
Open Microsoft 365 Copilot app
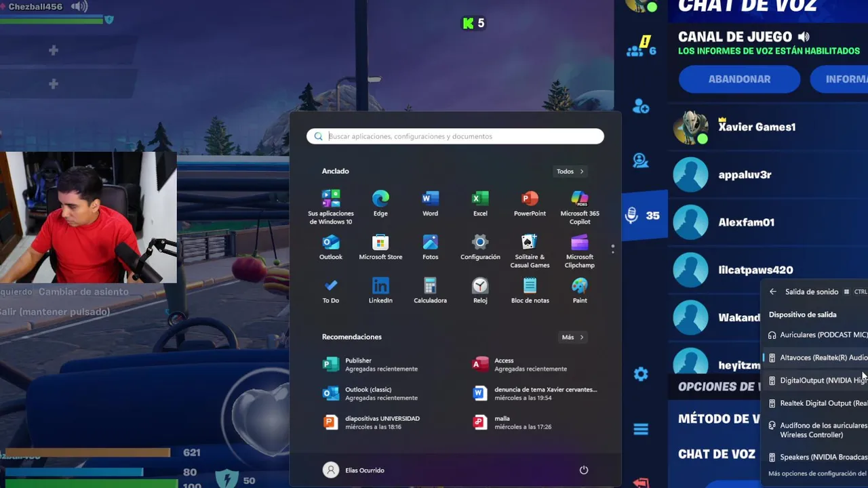(580, 207)
